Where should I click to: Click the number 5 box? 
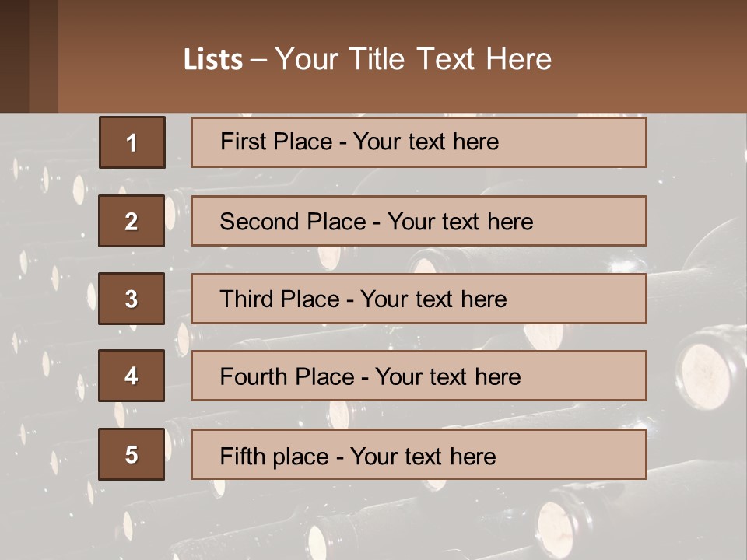[132, 453]
